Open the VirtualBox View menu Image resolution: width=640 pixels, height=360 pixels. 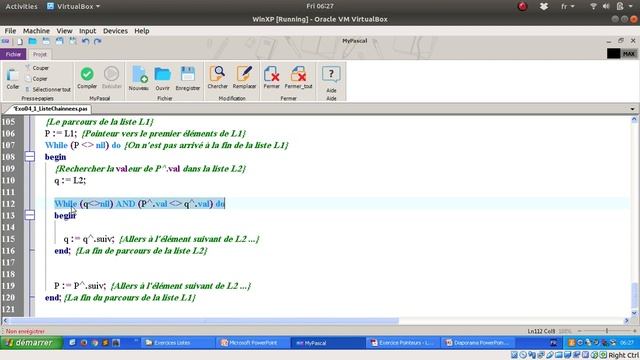[x=64, y=31]
